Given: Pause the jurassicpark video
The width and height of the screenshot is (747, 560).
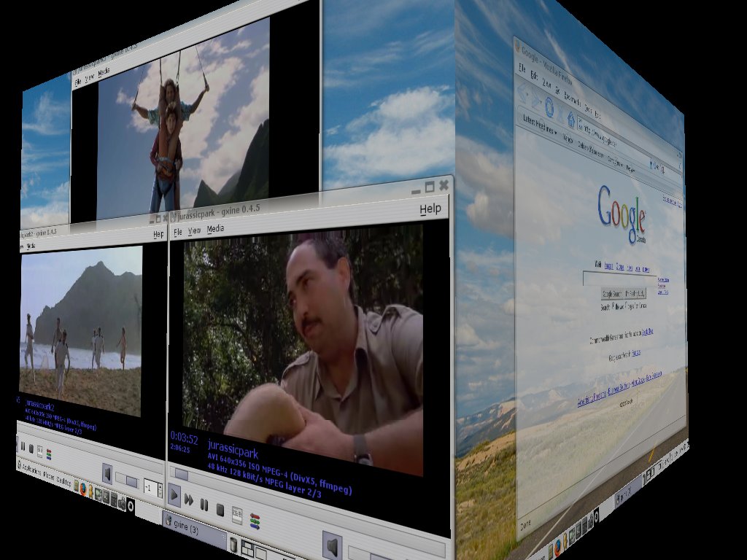Looking at the screenshot, I should 204,505.
